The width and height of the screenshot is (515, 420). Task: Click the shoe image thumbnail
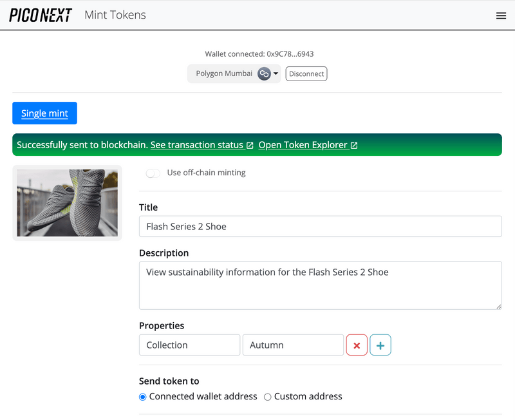[x=67, y=203]
